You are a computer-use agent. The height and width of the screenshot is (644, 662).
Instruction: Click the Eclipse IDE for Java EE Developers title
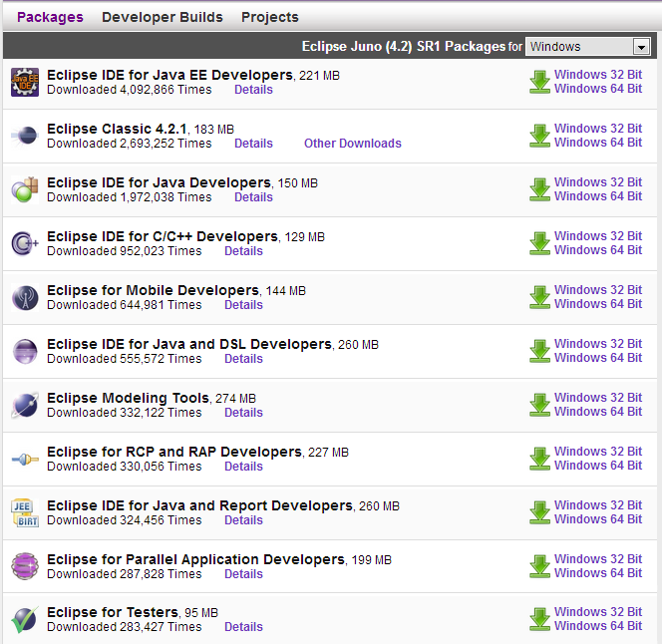point(169,75)
